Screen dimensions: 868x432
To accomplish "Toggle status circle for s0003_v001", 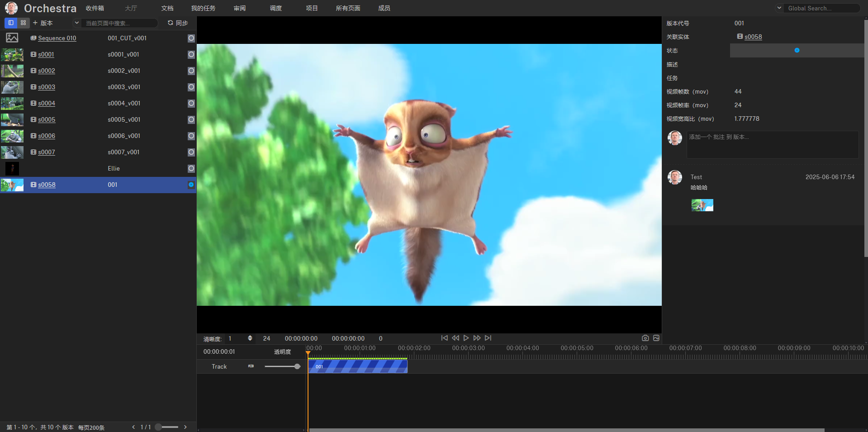I will click(191, 87).
